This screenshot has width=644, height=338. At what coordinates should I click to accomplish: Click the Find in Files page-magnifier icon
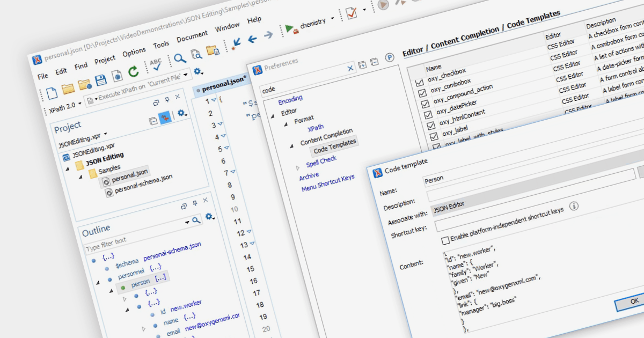point(196,54)
